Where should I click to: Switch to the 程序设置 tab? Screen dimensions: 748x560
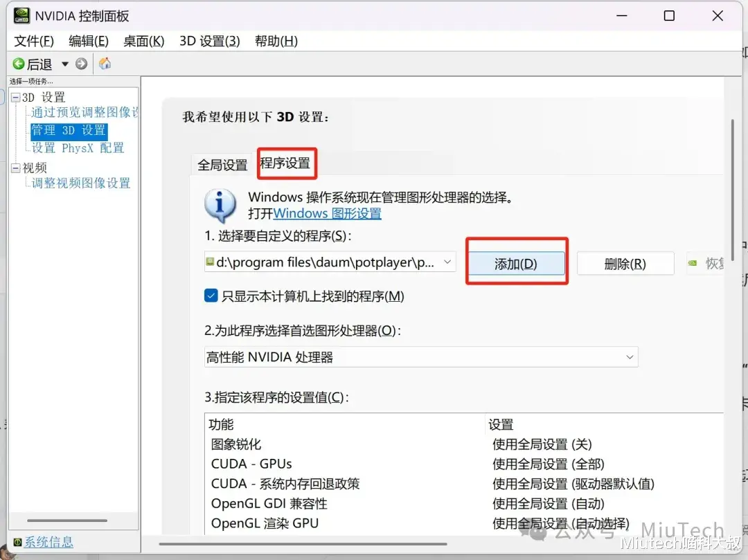coord(285,163)
